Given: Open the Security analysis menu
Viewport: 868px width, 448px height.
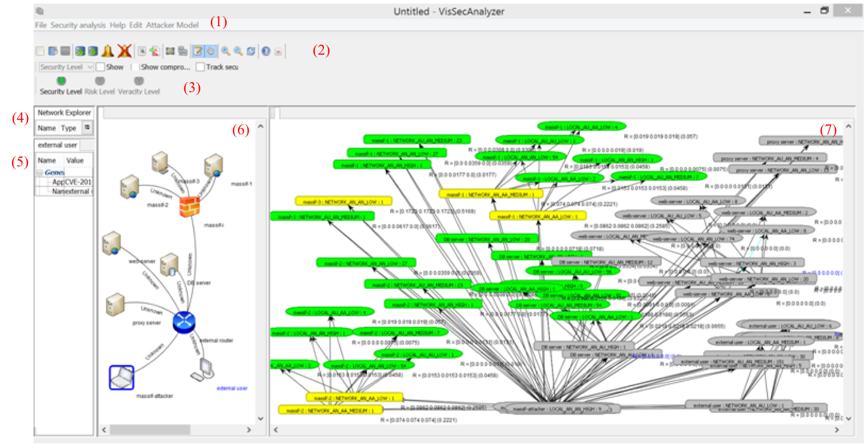Looking at the screenshot, I should [x=78, y=26].
